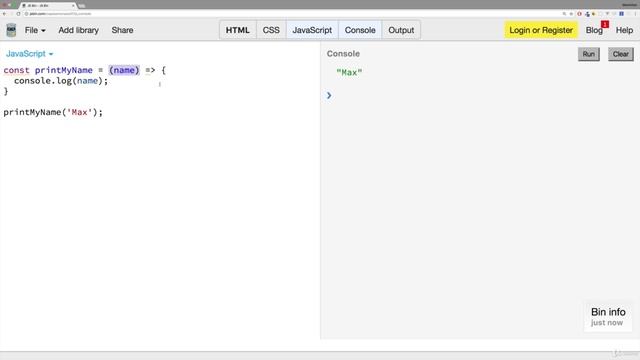
Task: Open the Blog link
Action: click(x=594, y=31)
